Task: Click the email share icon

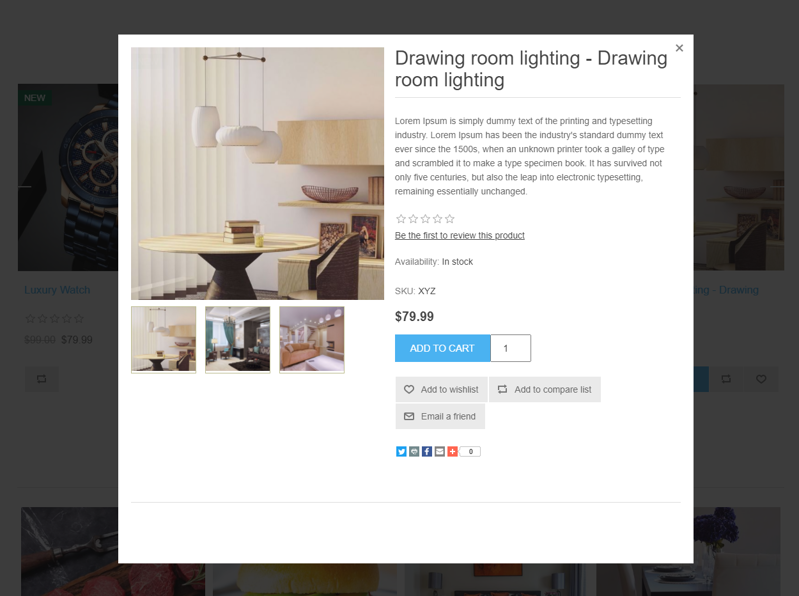Action: tap(439, 451)
